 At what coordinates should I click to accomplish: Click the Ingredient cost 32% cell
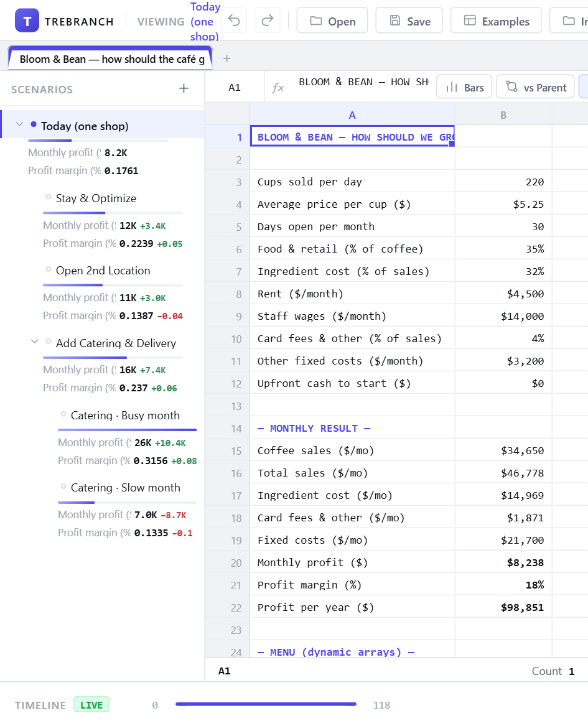click(503, 271)
